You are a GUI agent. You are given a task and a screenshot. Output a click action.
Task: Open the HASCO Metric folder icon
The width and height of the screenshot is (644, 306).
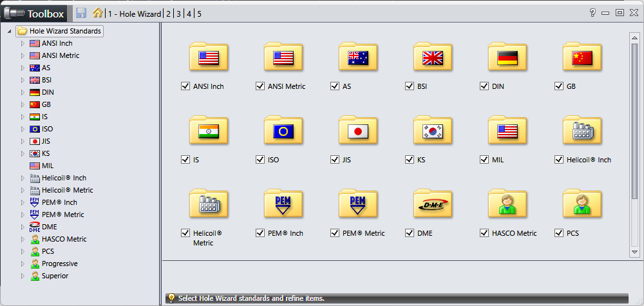[x=507, y=204]
